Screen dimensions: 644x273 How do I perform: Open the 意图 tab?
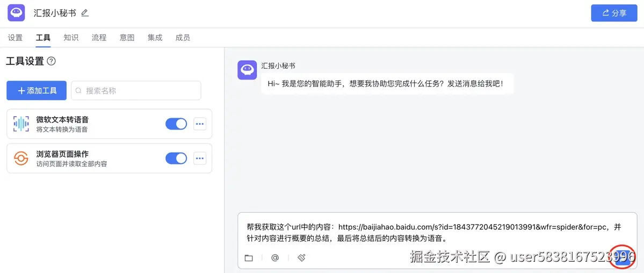(x=127, y=38)
